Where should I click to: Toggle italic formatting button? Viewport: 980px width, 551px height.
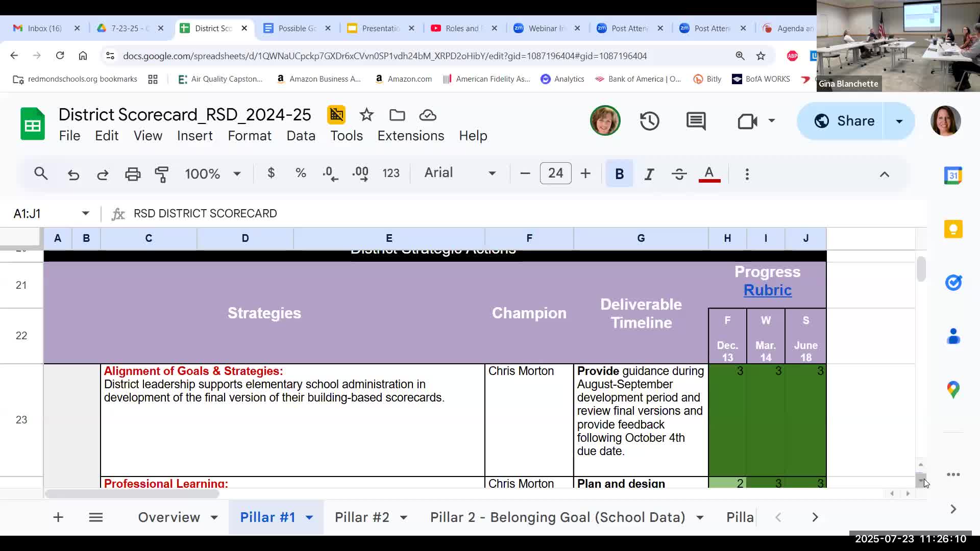point(649,174)
